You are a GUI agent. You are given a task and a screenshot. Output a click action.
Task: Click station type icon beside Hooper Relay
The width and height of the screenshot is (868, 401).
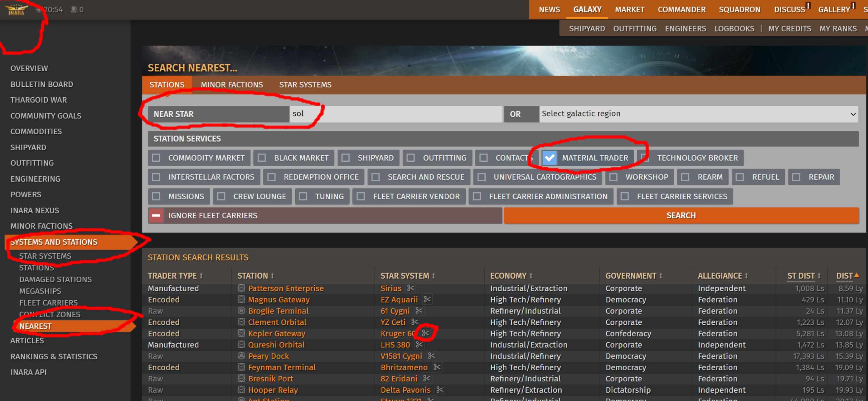pos(241,389)
